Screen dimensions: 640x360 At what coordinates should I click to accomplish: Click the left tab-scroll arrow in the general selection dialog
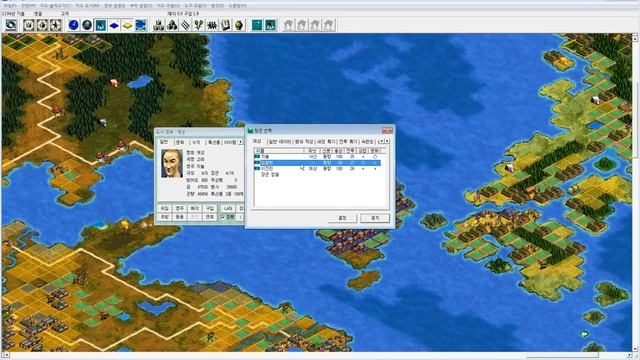tap(382, 141)
